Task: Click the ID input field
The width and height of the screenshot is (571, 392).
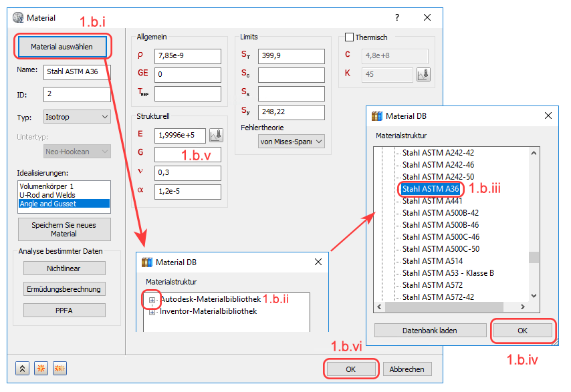Action: (x=77, y=94)
